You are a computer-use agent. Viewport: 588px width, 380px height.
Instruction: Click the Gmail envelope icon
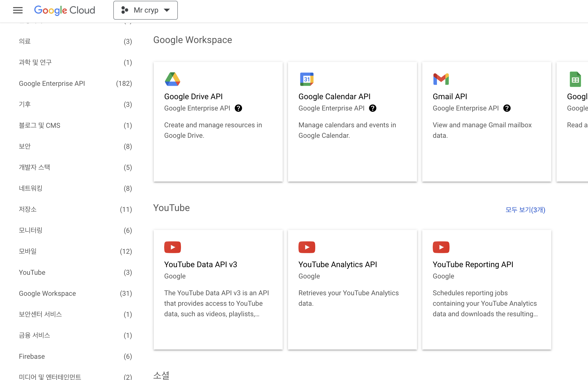(x=441, y=79)
